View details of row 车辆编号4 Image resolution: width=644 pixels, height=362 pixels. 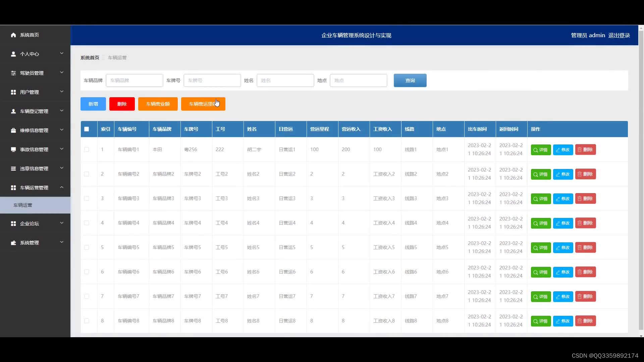tap(541, 223)
